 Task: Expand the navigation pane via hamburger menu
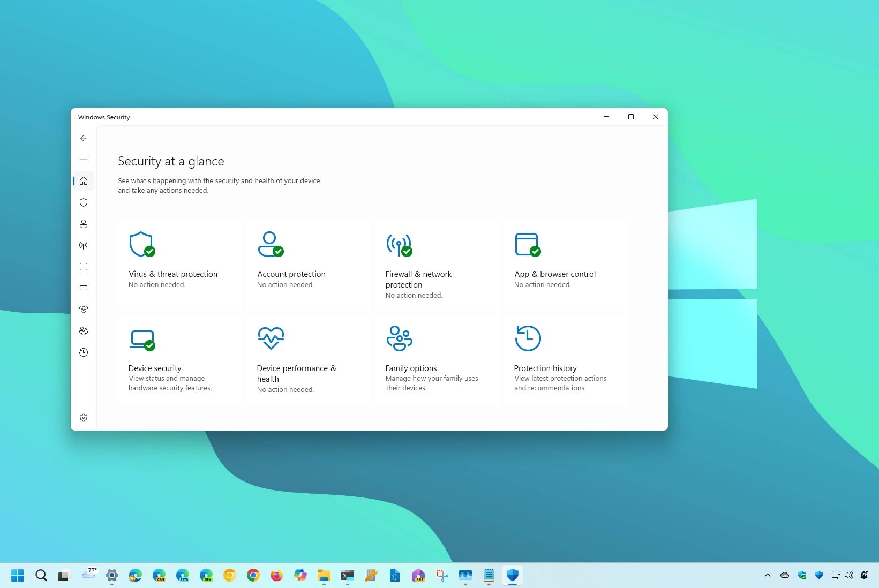point(84,159)
